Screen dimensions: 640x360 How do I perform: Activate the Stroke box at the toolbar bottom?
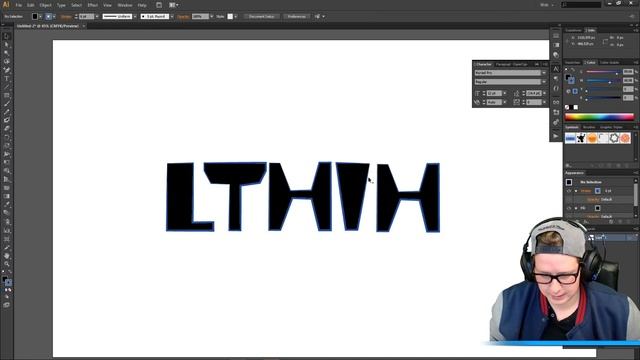(x=9, y=282)
